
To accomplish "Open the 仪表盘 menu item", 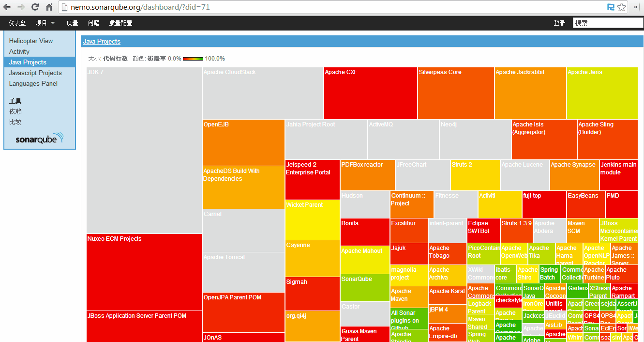I will point(17,23).
